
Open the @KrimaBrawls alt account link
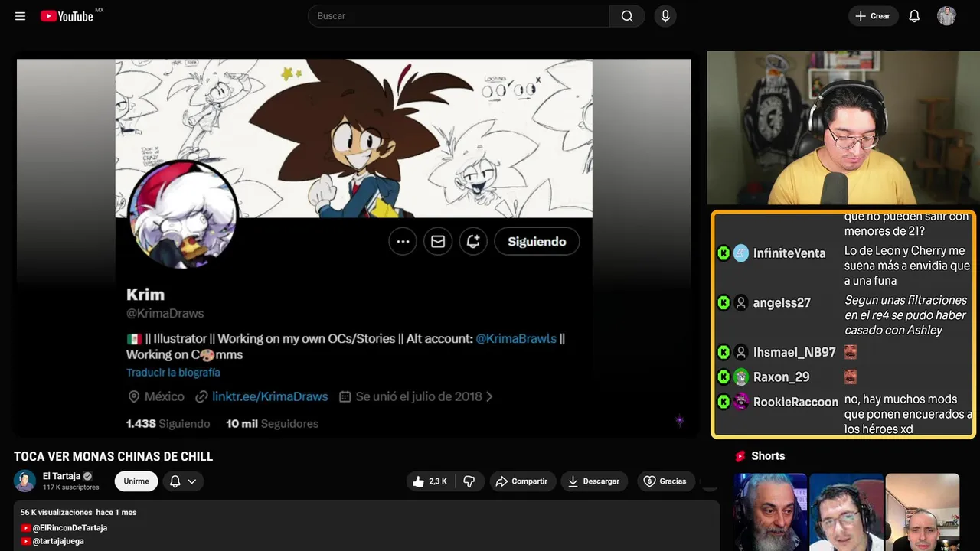516,338
